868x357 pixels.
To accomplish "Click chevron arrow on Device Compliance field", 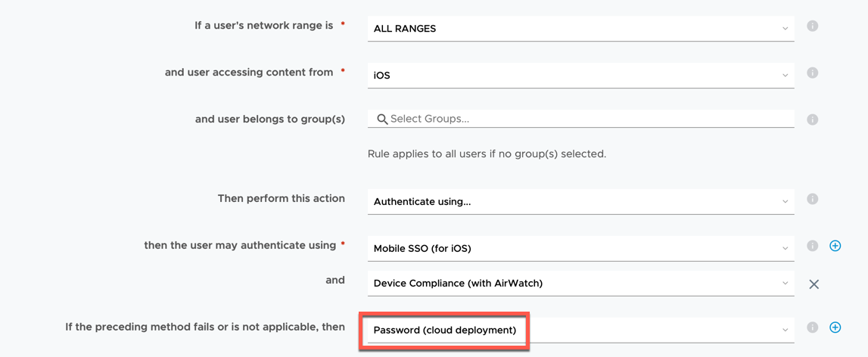I will (785, 284).
